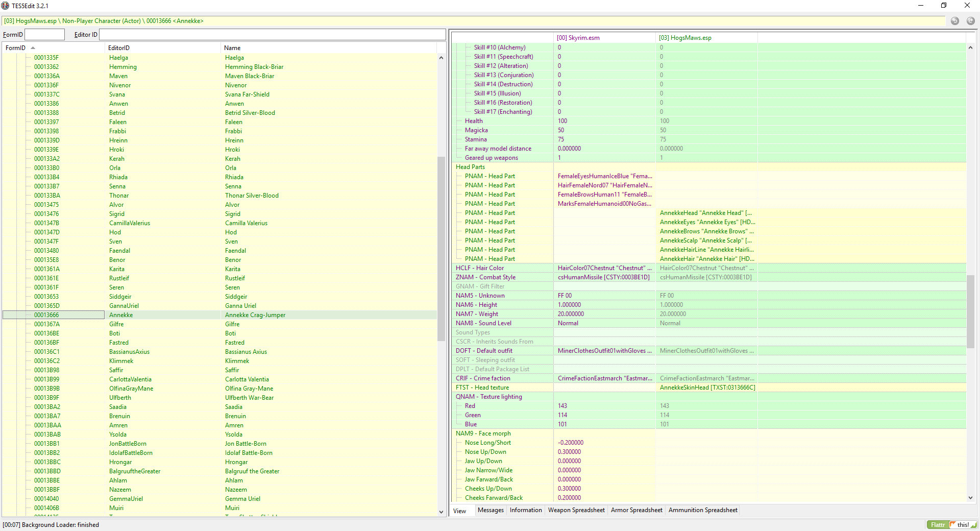Click the AnnekkeHead head part value

pos(706,213)
